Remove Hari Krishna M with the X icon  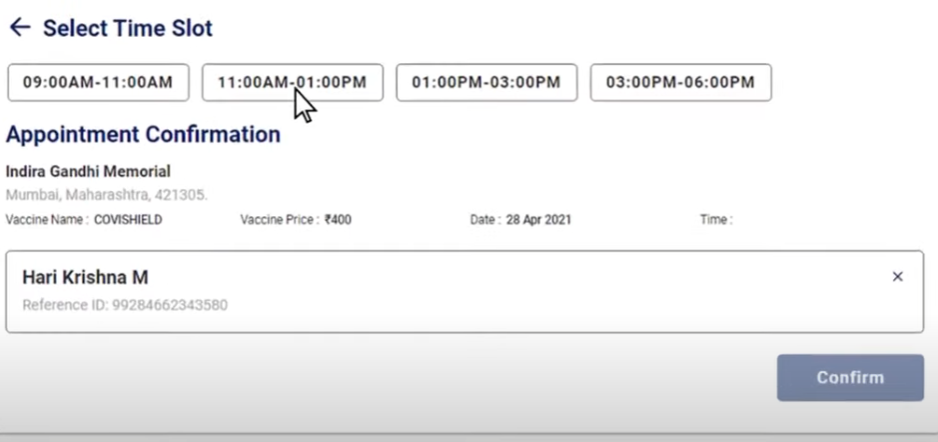coord(897,277)
